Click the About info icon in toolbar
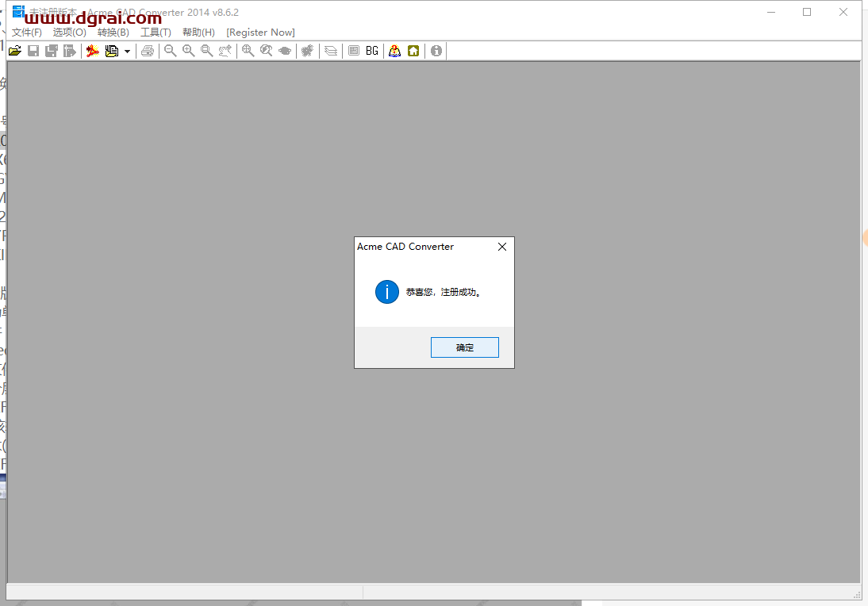Image resolution: width=868 pixels, height=606 pixels. (x=436, y=51)
